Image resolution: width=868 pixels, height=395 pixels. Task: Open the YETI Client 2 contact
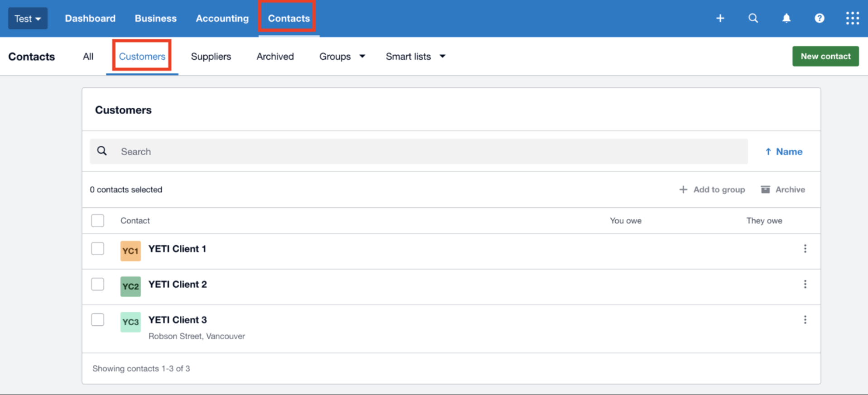[x=177, y=284]
